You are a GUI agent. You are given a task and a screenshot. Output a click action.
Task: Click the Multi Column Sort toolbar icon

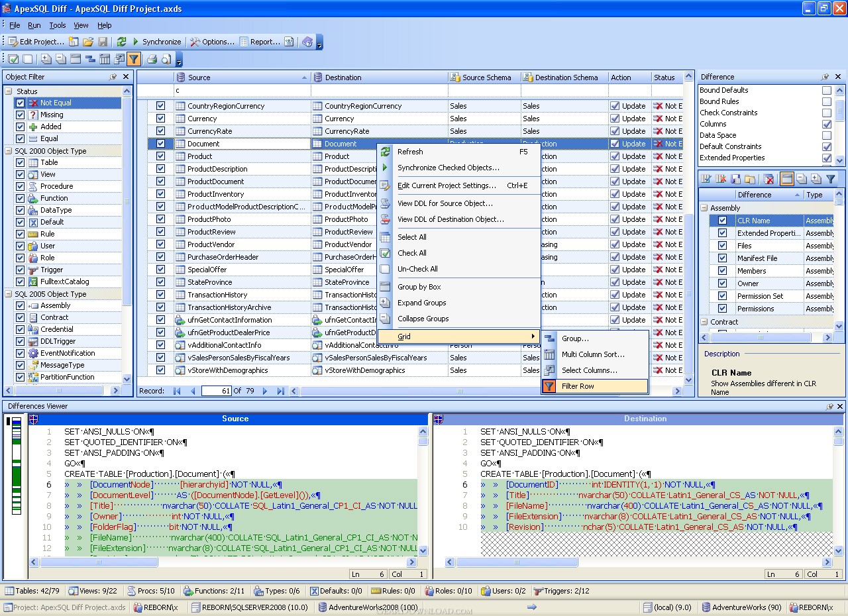tap(105, 59)
